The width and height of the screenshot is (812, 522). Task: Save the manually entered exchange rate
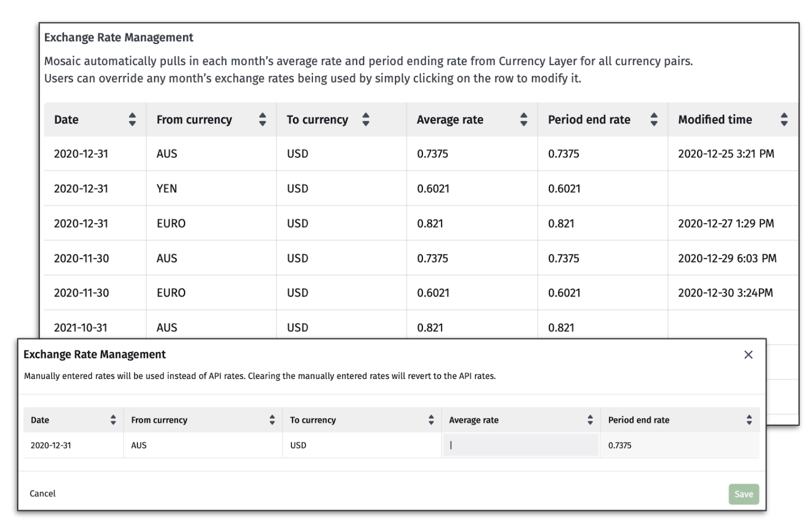click(743, 494)
